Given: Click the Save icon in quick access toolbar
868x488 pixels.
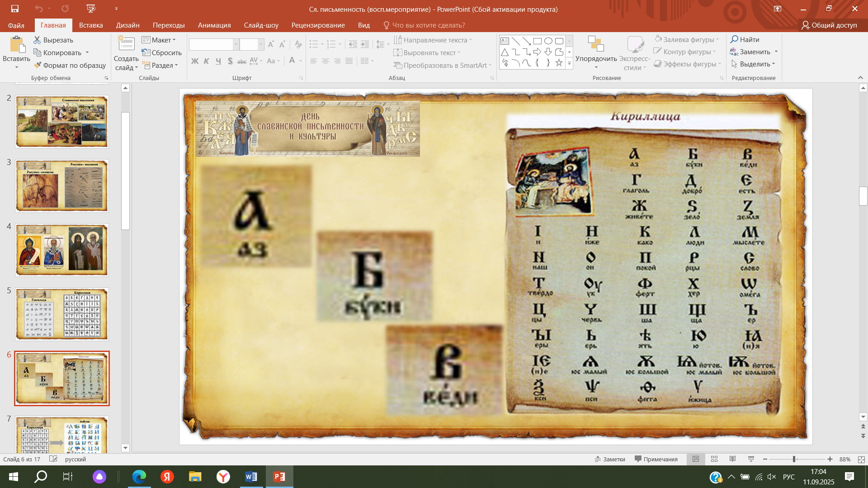Looking at the screenshot, I should 14,9.
